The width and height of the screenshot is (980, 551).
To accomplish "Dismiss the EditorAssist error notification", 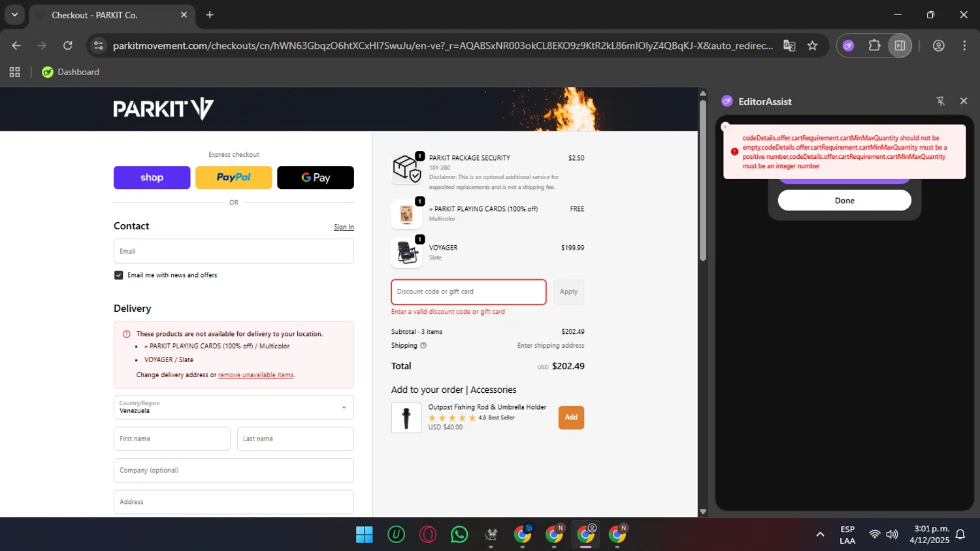I will pyautogui.click(x=725, y=127).
